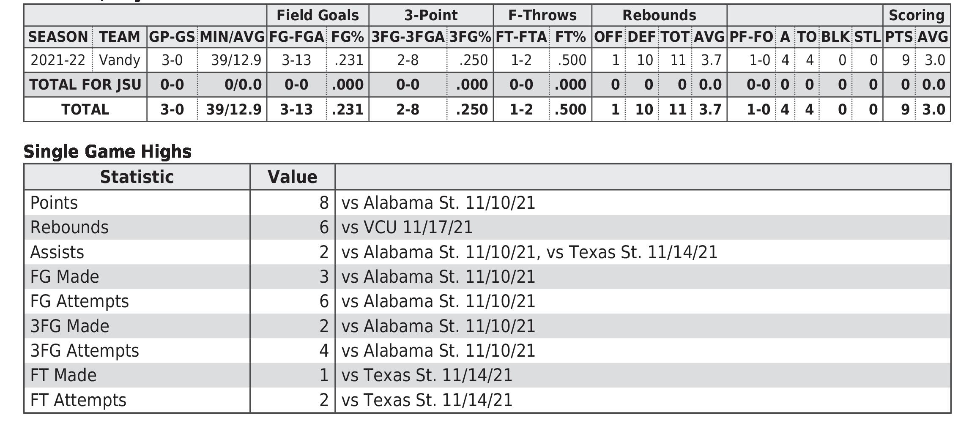
Task: Select the "FT Attempts" row label
Action: [78, 400]
